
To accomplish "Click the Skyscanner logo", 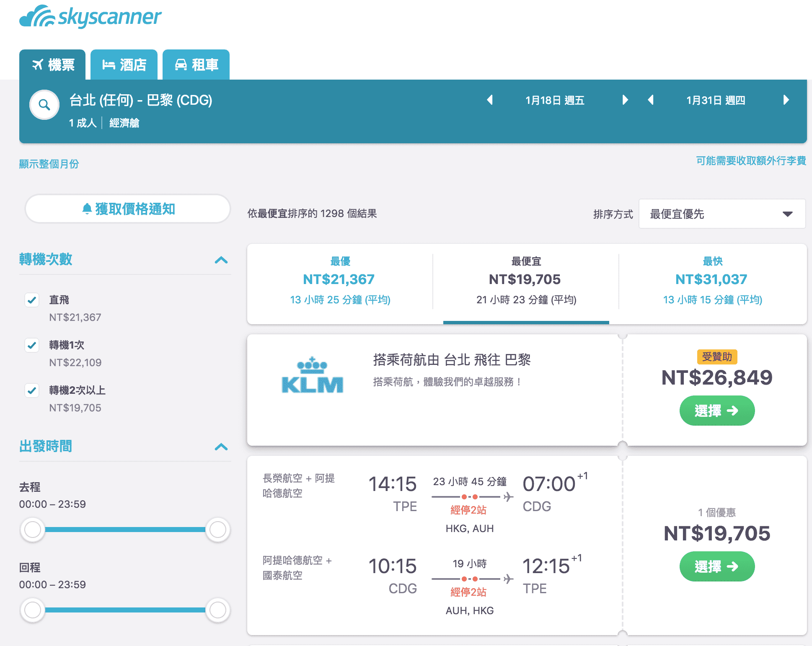I will (x=91, y=16).
